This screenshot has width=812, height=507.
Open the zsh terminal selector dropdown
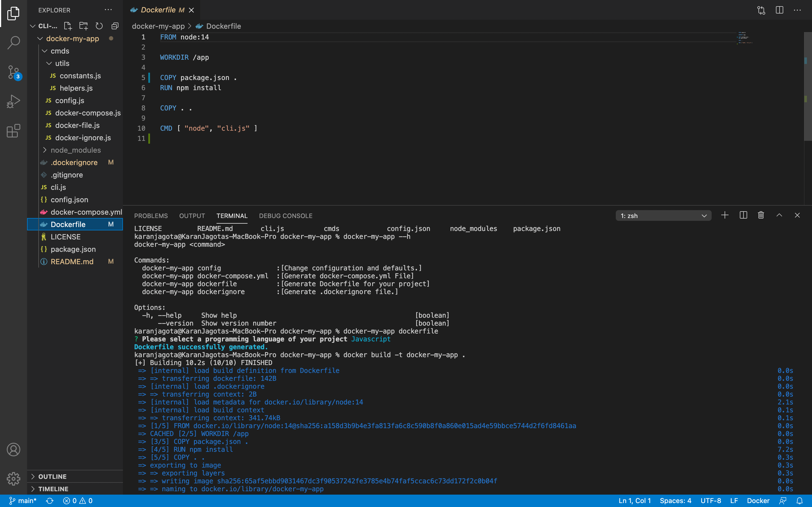coord(663,215)
